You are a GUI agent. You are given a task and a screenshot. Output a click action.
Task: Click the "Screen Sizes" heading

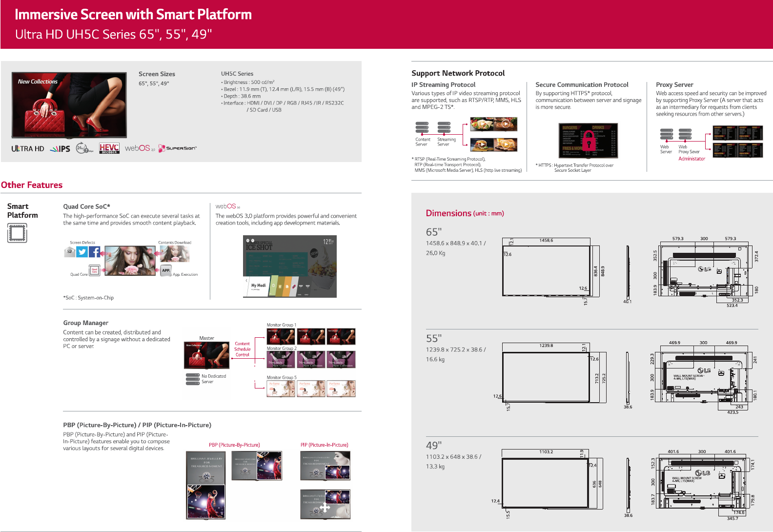click(157, 74)
